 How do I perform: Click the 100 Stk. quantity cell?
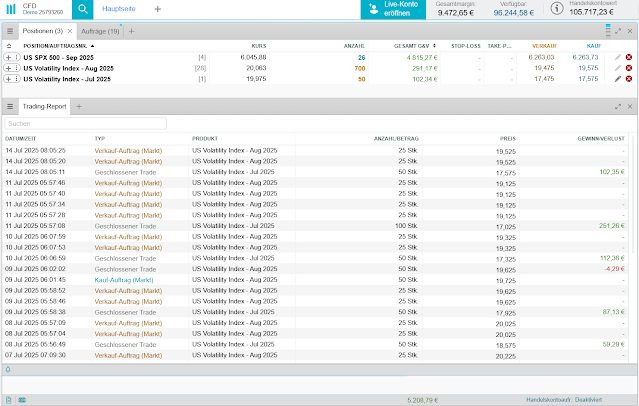click(x=406, y=226)
